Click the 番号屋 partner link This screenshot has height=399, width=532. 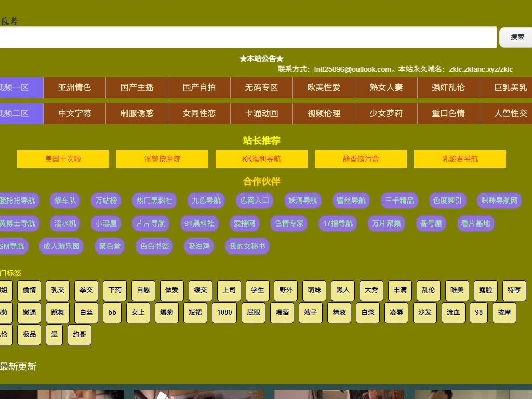pyautogui.click(x=431, y=223)
